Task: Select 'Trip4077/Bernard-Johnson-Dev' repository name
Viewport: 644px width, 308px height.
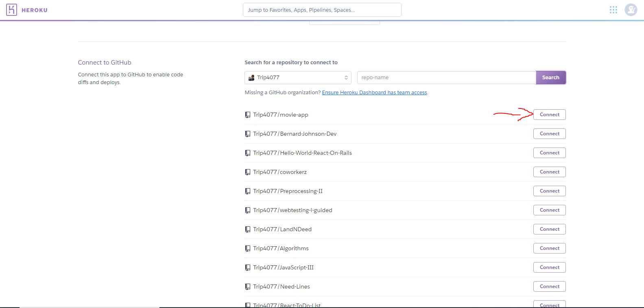Action: pos(295,134)
